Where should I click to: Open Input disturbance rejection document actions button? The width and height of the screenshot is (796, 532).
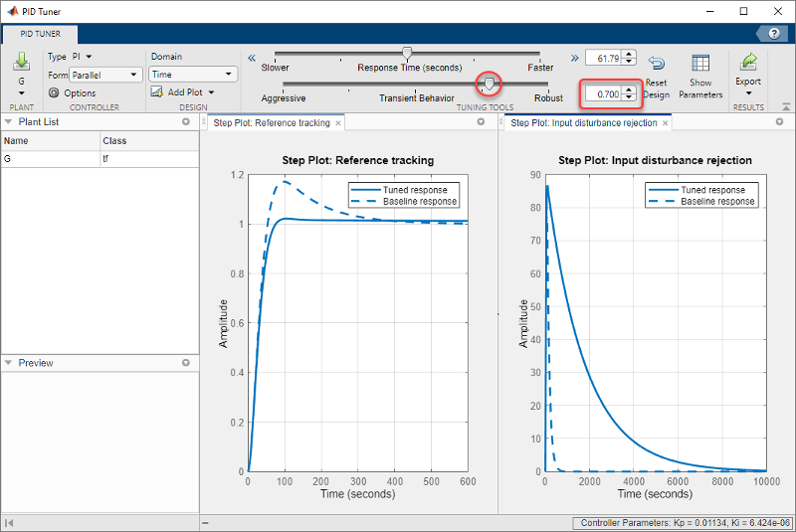[x=780, y=121]
